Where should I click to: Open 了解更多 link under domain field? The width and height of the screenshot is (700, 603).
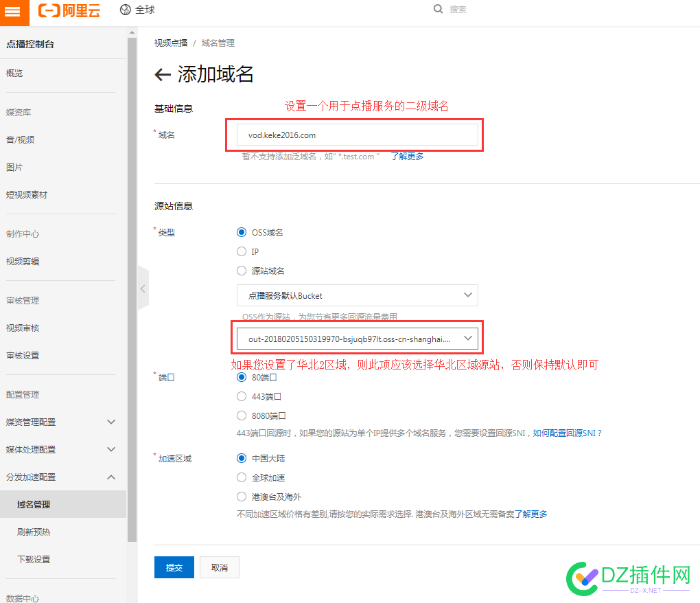(x=407, y=157)
